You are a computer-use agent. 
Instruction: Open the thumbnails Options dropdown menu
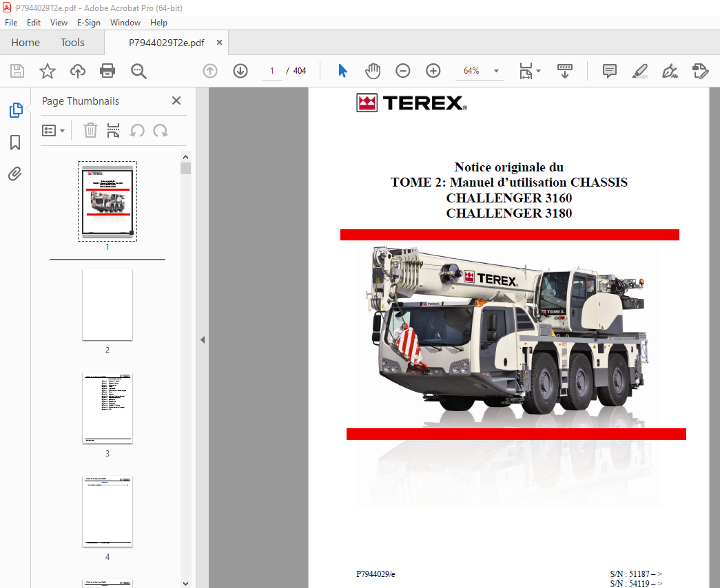pyautogui.click(x=53, y=131)
